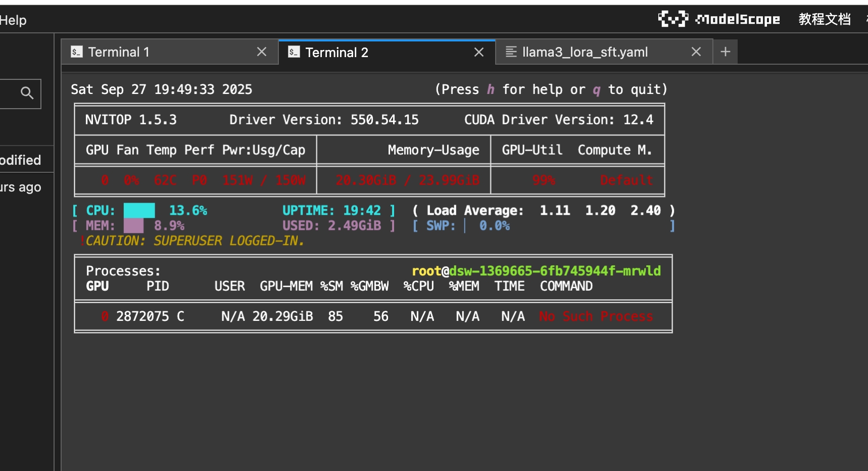Select the file entry modified hours ago
868x471 pixels.
(x=20, y=187)
